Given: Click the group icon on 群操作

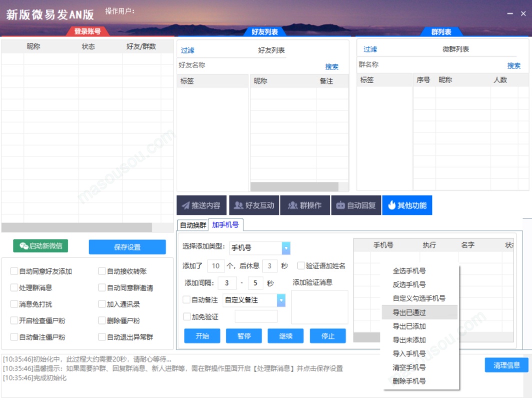Looking at the screenshot, I should tap(292, 205).
